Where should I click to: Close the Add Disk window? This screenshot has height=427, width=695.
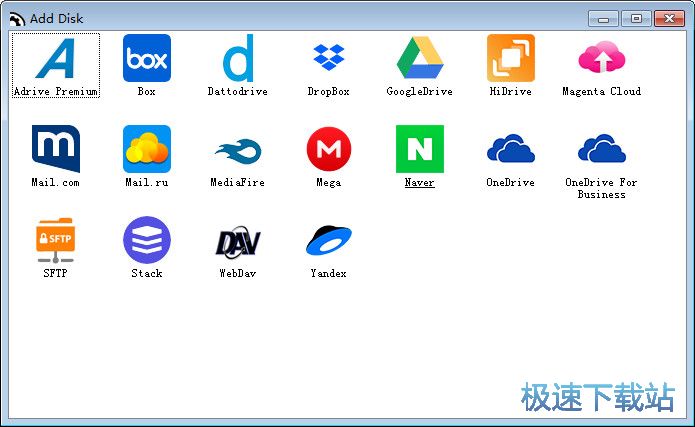[x=668, y=18]
